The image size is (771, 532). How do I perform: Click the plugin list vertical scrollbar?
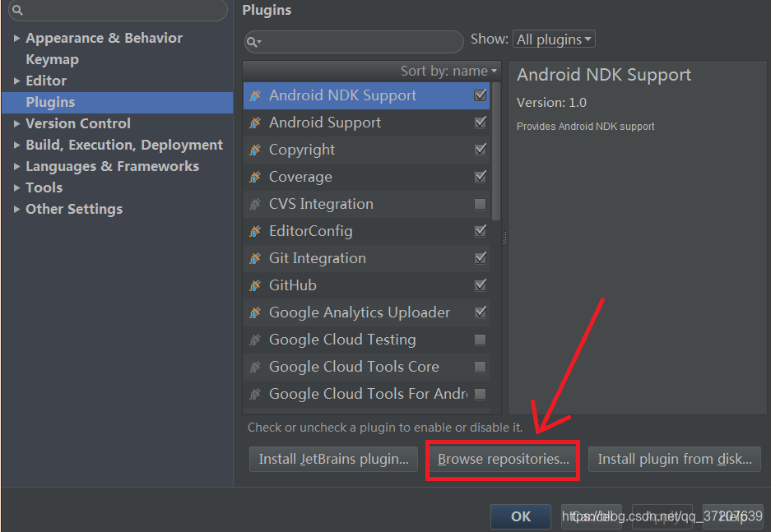(496, 150)
